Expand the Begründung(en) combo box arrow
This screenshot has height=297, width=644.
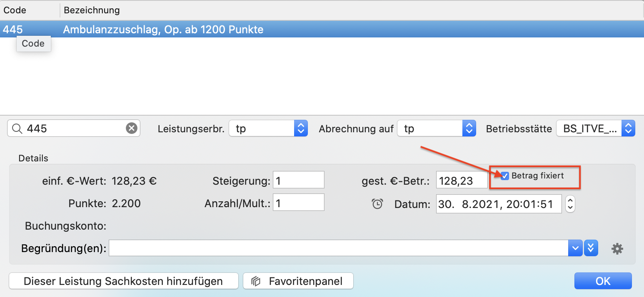click(575, 248)
